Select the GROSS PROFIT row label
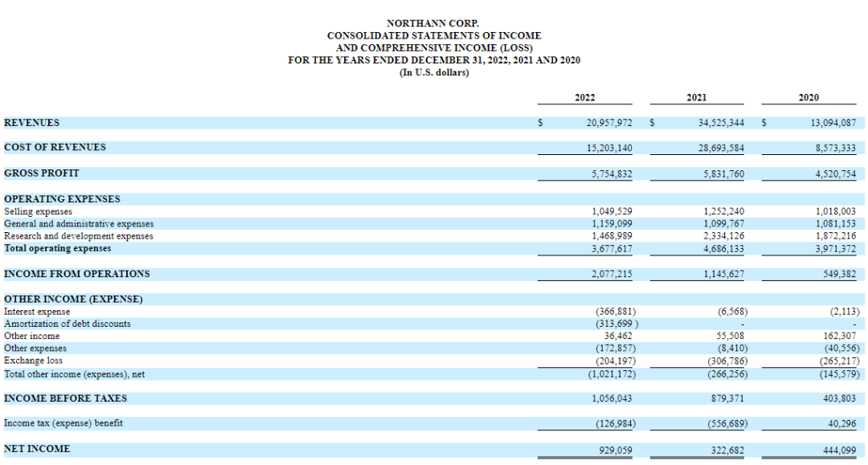Image resolution: width=868 pixels, height=465 pixels. click(x=42, y=173)
